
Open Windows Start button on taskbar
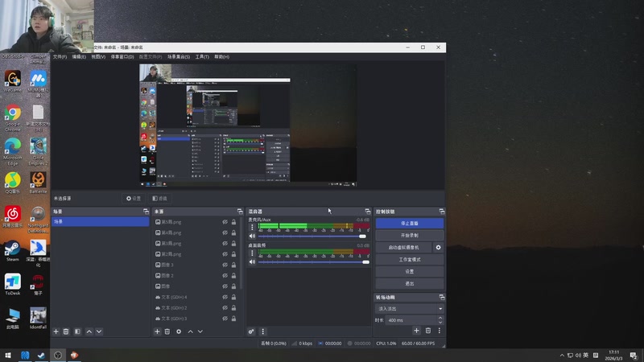coord(8,356)
